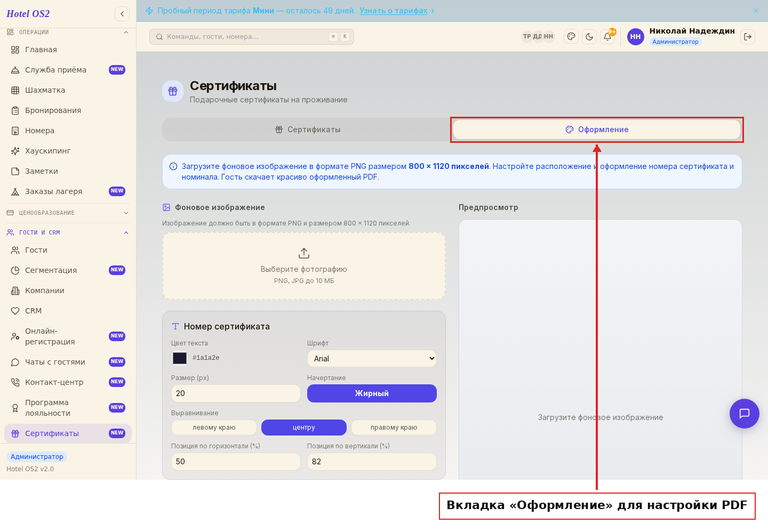Click the Hotel OS2 logo
This screenshot has height=532, width=768.
pos(28,14)
